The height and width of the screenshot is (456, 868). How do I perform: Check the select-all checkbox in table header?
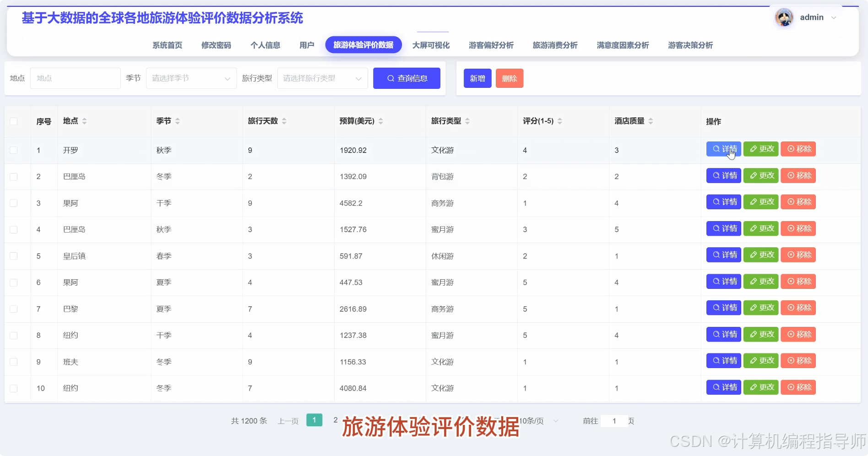pyautogui.click(x=13, y=121)
